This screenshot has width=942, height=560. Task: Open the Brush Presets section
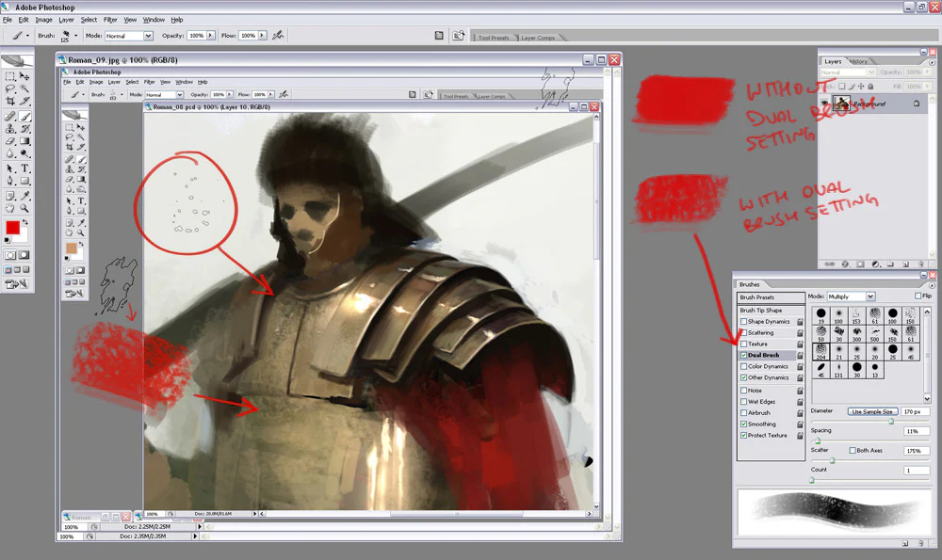click(771, 297)
